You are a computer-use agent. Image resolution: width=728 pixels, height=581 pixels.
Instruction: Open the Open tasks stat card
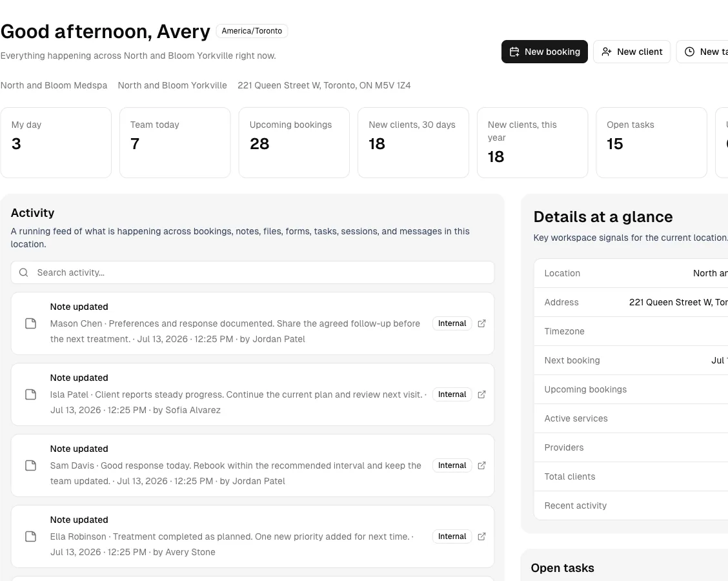(651, 143)
